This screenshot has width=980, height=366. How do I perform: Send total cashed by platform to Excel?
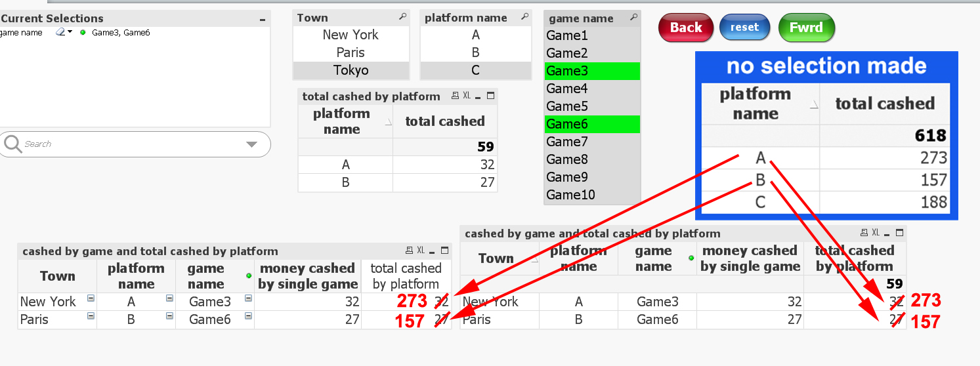tap(467, 96)
